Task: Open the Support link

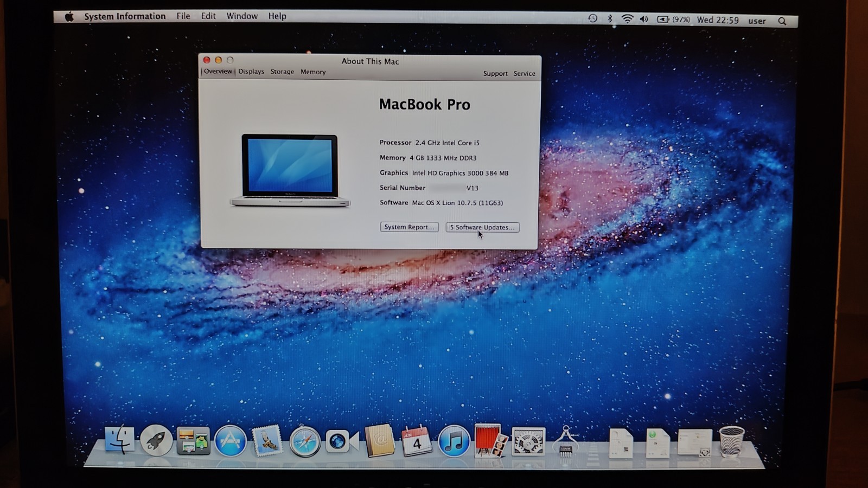Action: click(x=495, y=73)
